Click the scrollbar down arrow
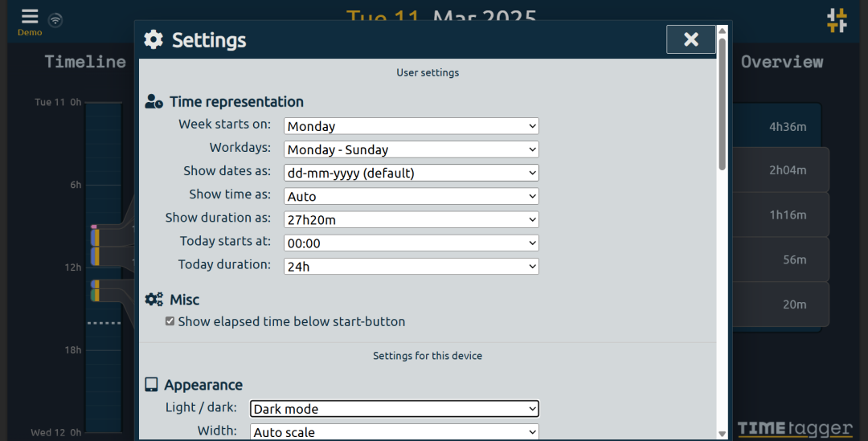Viewport: 868px width, 441px height. click(x=722, y=434)
